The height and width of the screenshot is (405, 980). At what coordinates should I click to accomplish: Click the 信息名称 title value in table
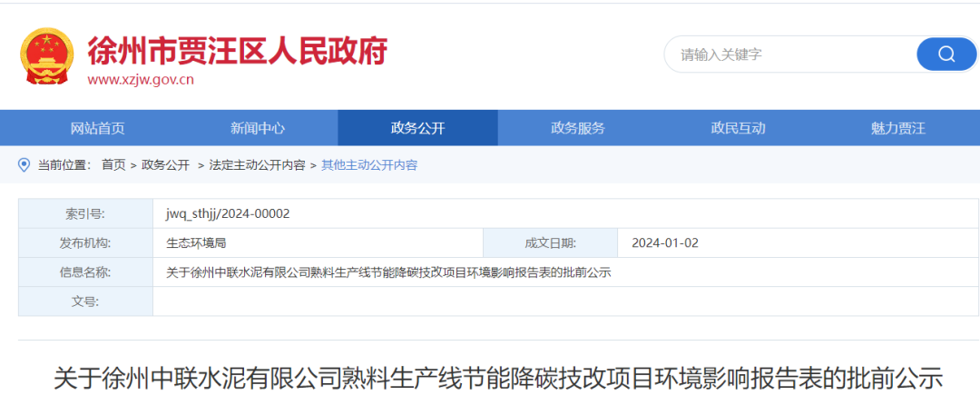pos(388,272)
